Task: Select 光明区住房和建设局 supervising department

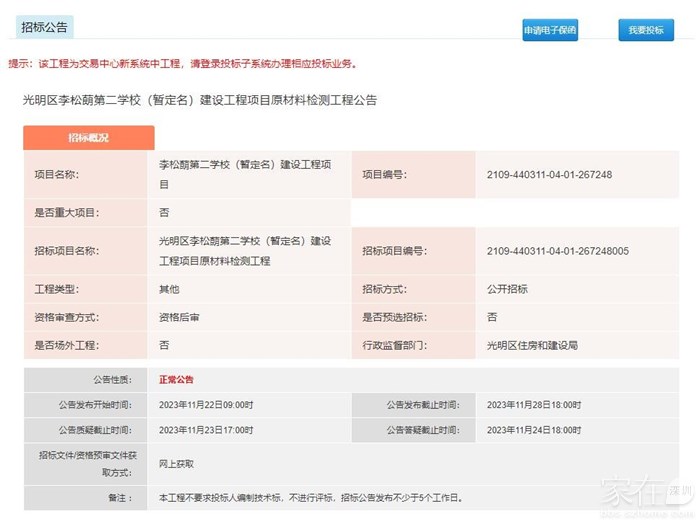Action: click(532, 345)
